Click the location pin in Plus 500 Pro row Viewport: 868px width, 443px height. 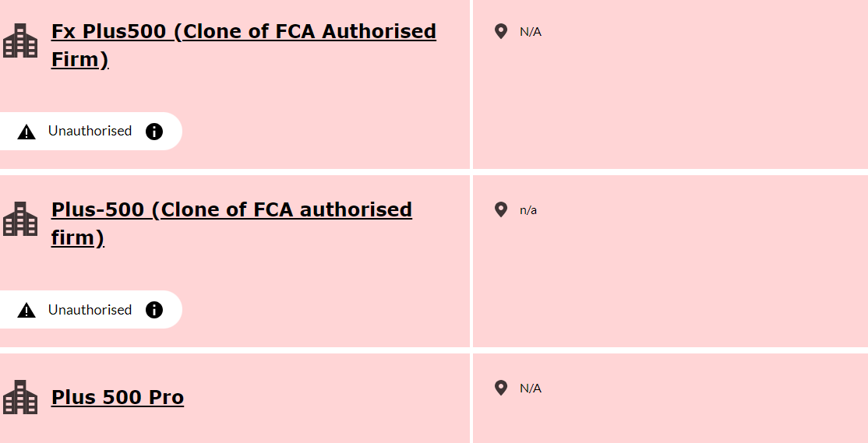tap(500, 388)
